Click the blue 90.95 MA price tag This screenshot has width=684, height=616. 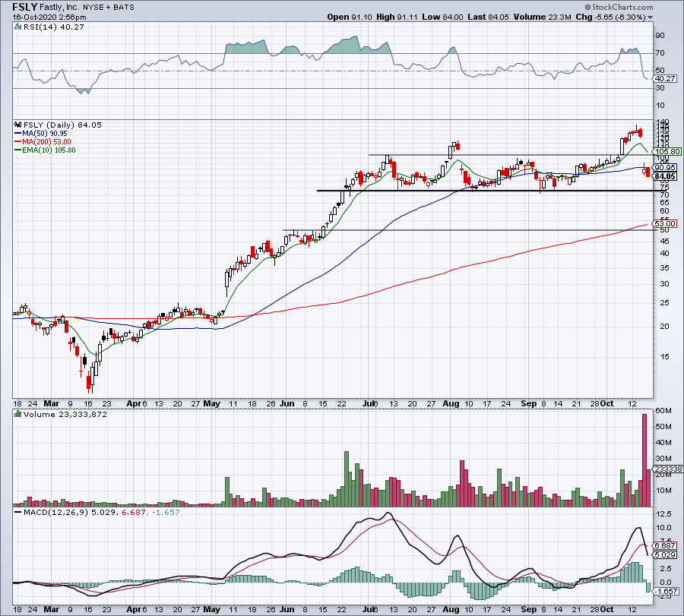point(665,167)
